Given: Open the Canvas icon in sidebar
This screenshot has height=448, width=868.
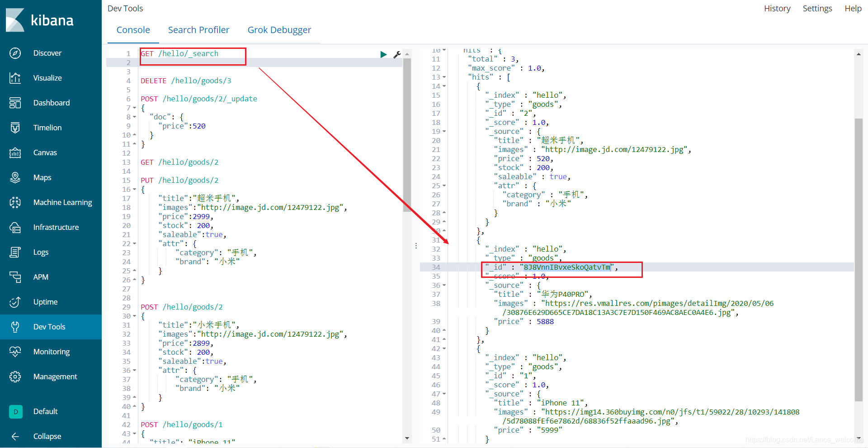Looking at the screenshot, I should click(x=15, y=153).
